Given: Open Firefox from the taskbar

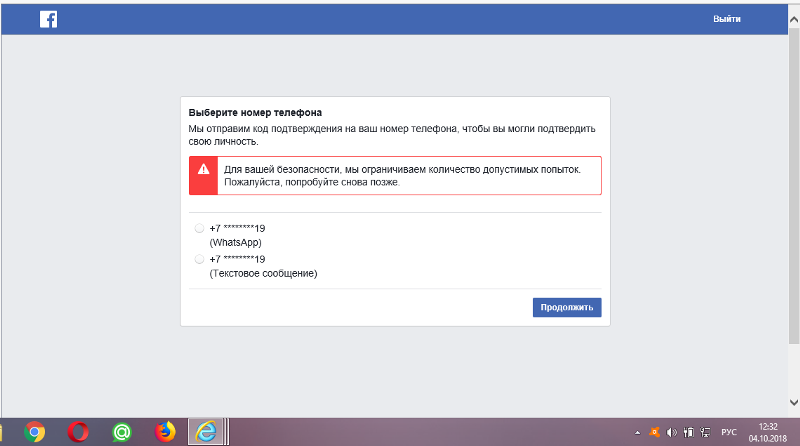Looking at the screenshot, I should (x=165, y=432).
